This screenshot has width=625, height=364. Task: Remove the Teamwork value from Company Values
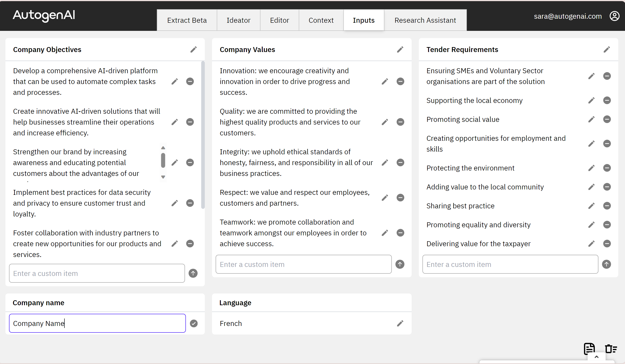click(x=400, y=233)
